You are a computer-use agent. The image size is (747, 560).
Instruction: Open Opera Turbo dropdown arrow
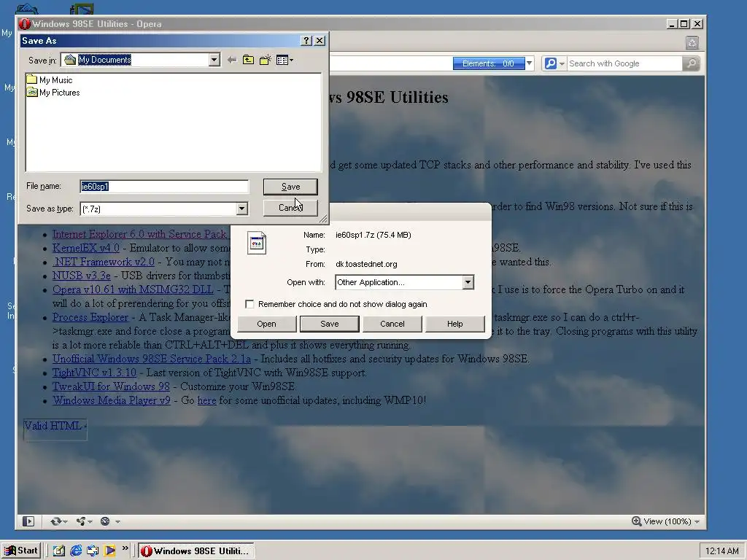click(x=117, y=522)
